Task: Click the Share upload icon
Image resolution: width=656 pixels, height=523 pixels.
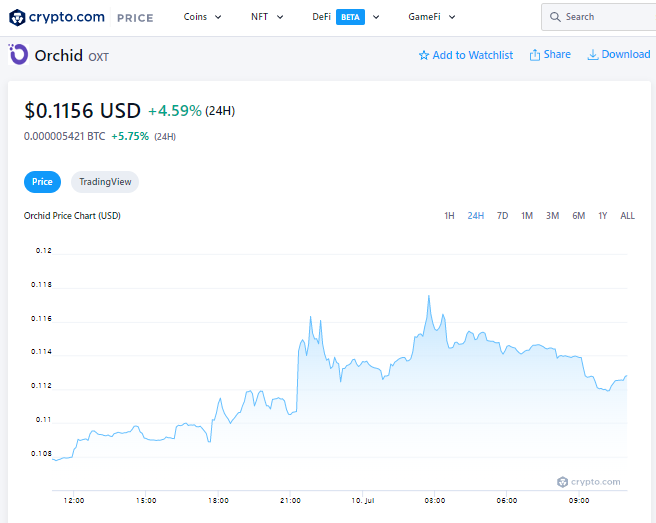Action: click(535, 55)
